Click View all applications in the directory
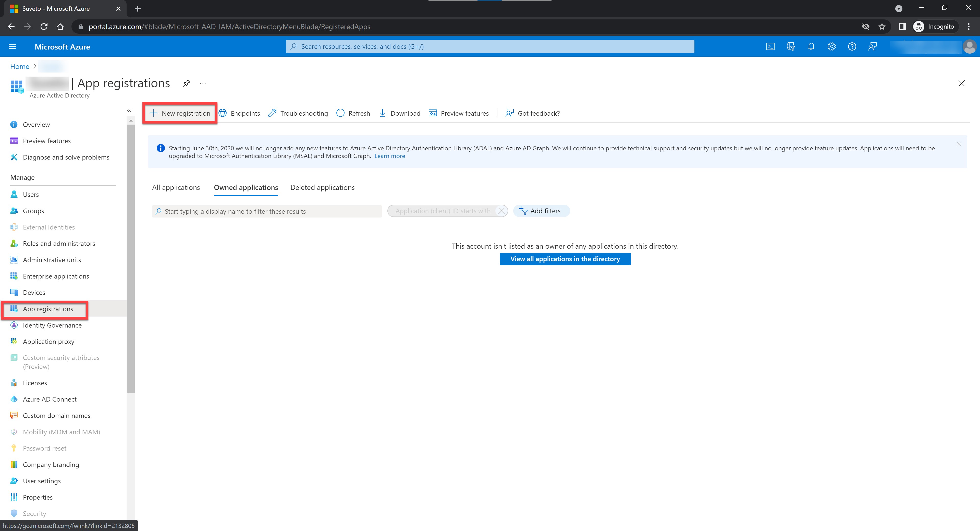 pos(565,259)
